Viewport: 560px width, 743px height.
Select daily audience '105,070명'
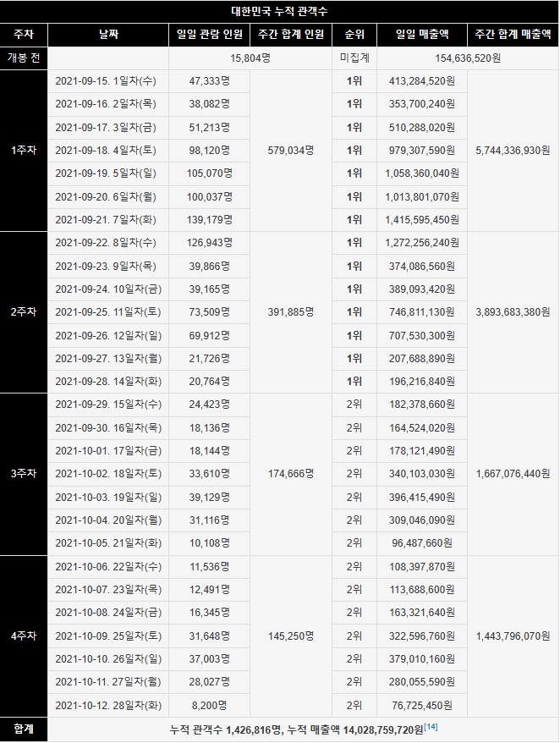click(x=210, y=173)
